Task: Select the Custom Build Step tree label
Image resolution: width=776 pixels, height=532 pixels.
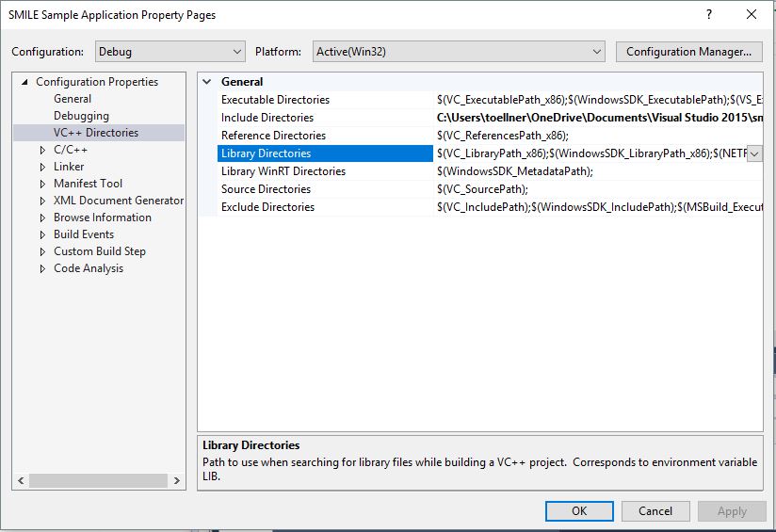Action: [100, 250]
